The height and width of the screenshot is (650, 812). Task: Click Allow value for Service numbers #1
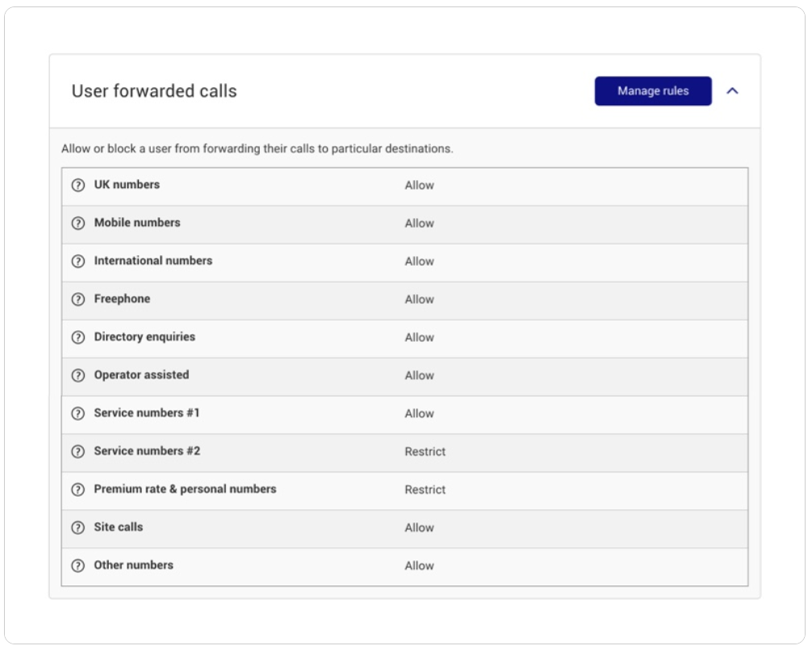(x=420, y=414)
